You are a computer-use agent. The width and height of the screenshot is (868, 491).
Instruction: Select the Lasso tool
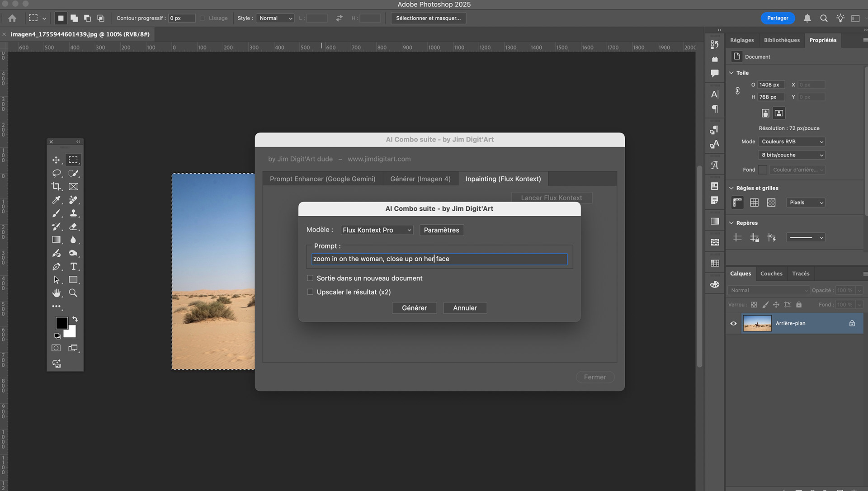click(56, 173)
